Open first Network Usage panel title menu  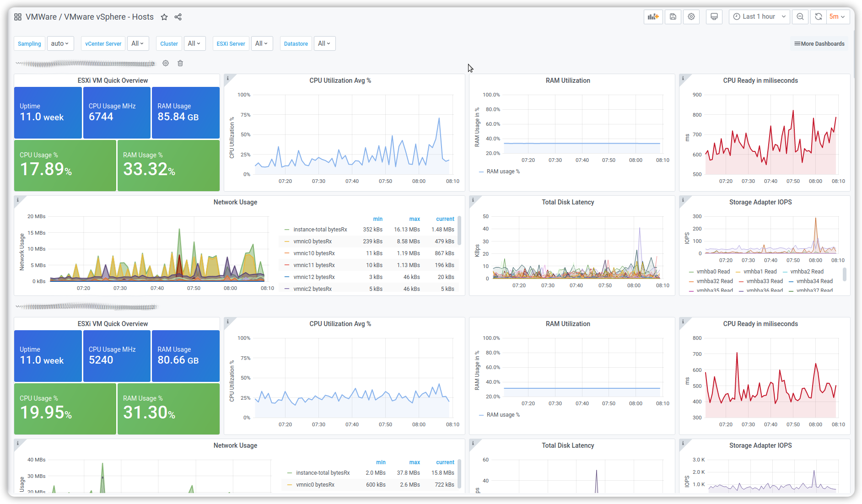(235, 202)
